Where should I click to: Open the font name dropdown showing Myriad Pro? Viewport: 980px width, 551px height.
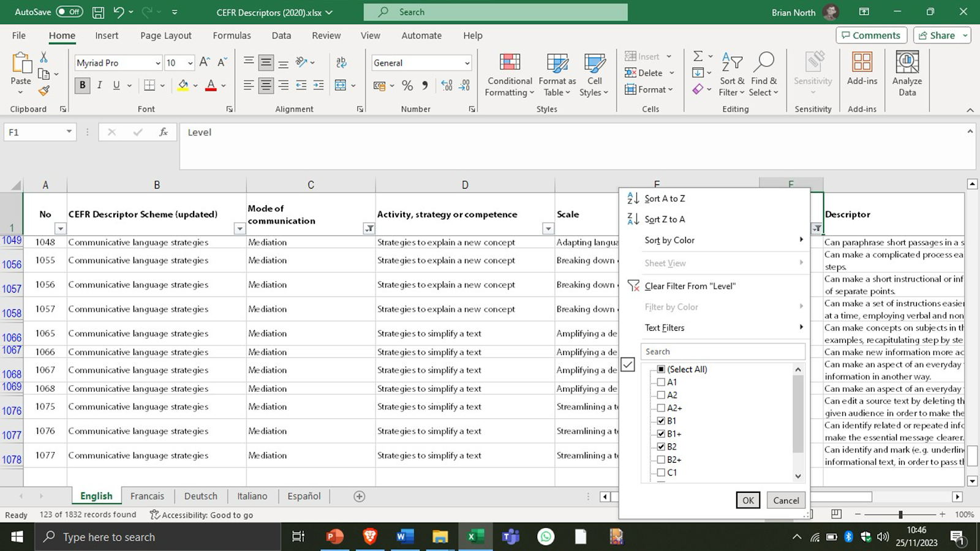(x=157, y=63)
